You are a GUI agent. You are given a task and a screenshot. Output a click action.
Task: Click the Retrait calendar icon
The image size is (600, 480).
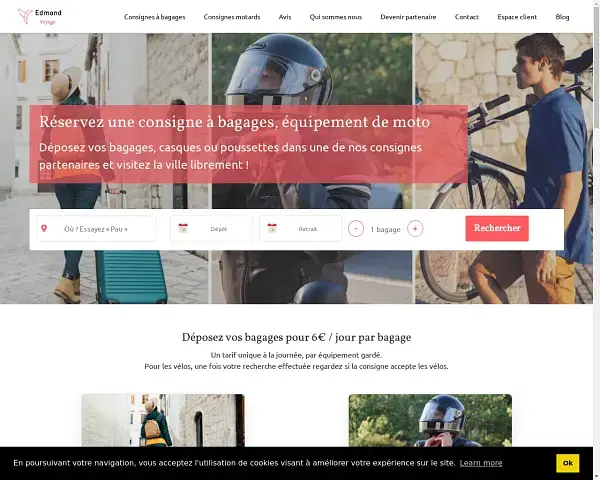(x=272, y=229)
